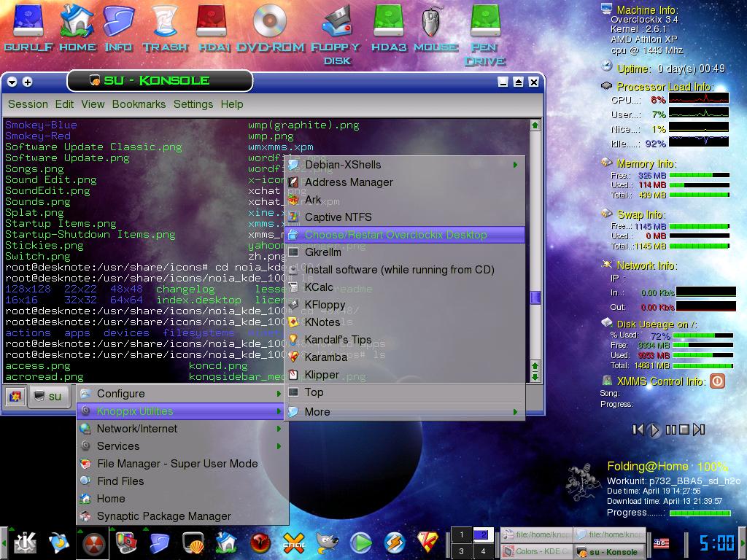Open the DVD-ROM desktop icon
Screen dimensions: 747x560
tap(268, 22)
